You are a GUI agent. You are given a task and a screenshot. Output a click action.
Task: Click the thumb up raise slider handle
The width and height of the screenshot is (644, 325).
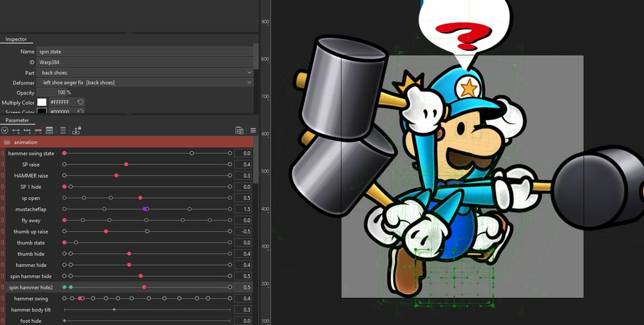coord(106,231)
